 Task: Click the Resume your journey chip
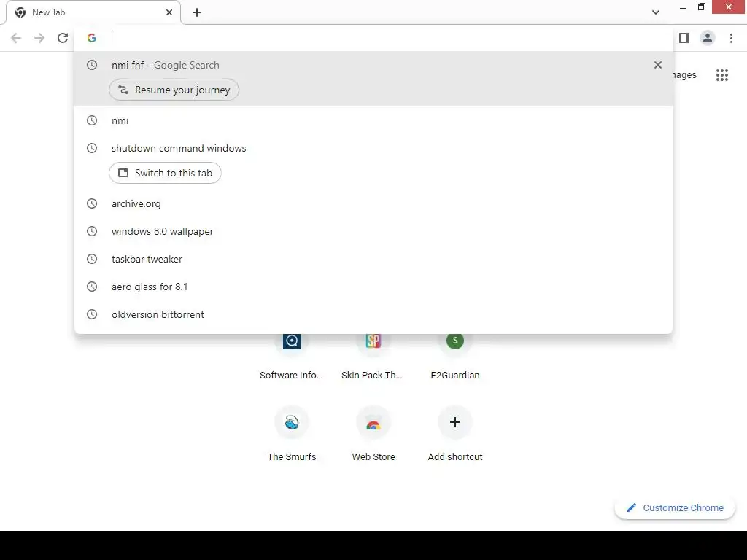coord(174,90)
